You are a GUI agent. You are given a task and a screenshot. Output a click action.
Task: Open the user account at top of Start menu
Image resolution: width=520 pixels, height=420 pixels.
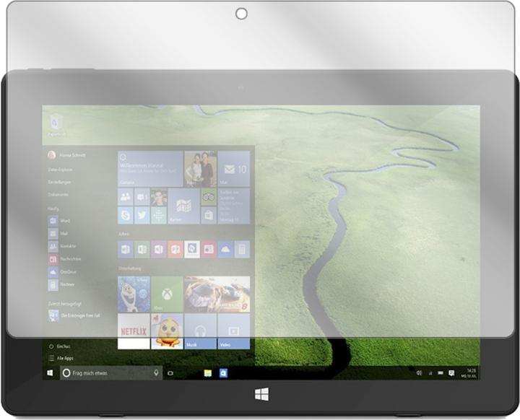click(67, 155)
